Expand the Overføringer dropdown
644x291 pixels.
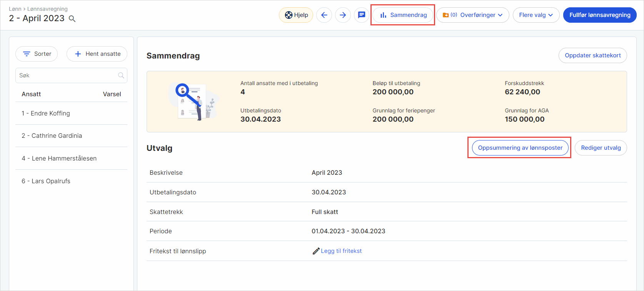[x=472, y=15]
